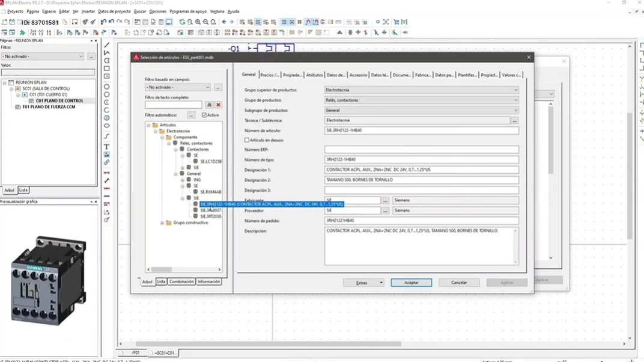Open the Insertar menu
Screen dimensions: 644x362
[x=88, y=11]
